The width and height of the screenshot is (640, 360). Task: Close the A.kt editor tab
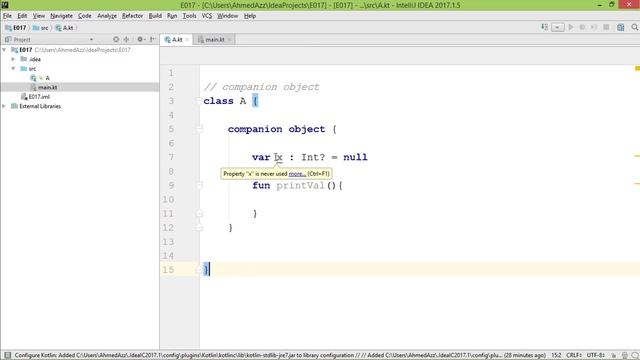click(187, 40)
